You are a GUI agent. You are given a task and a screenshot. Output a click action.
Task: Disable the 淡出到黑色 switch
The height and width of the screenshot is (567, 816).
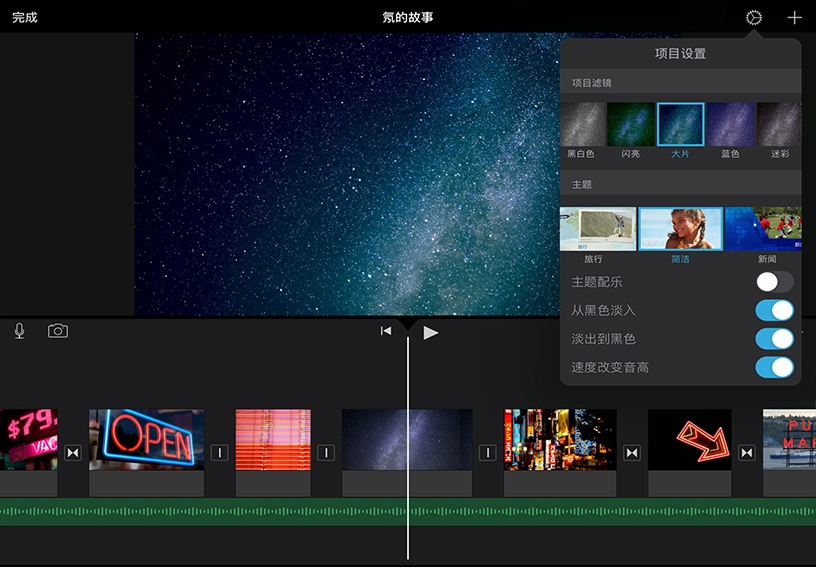click(774, 339)
